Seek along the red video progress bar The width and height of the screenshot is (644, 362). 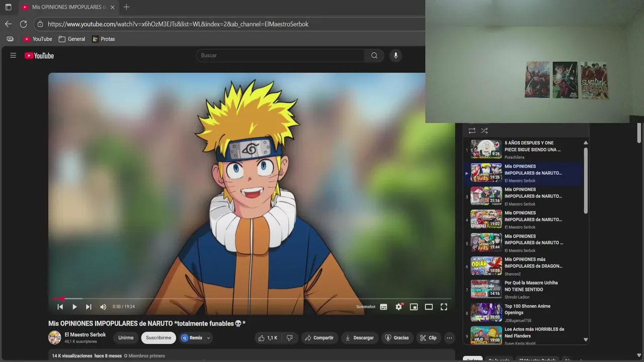click(x=252, y=299)
